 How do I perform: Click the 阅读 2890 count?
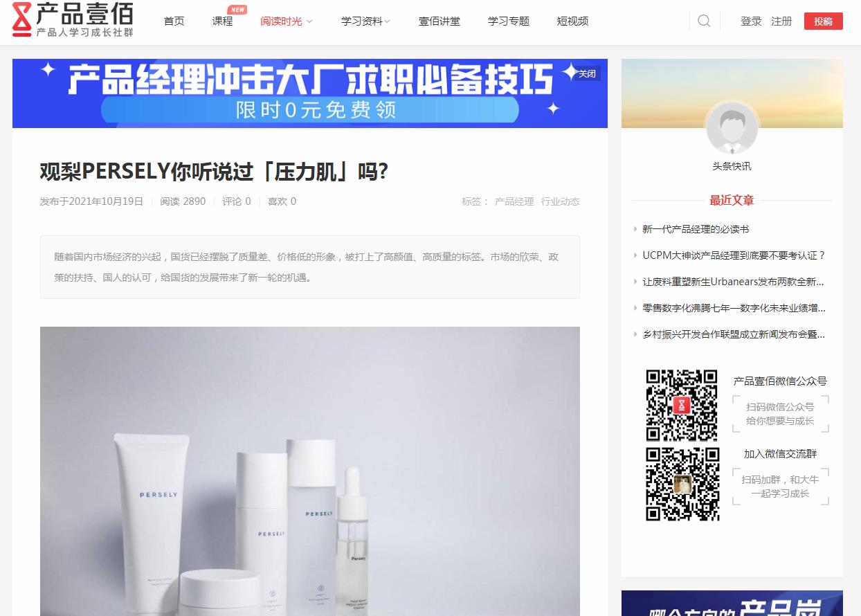pos(183,201)
